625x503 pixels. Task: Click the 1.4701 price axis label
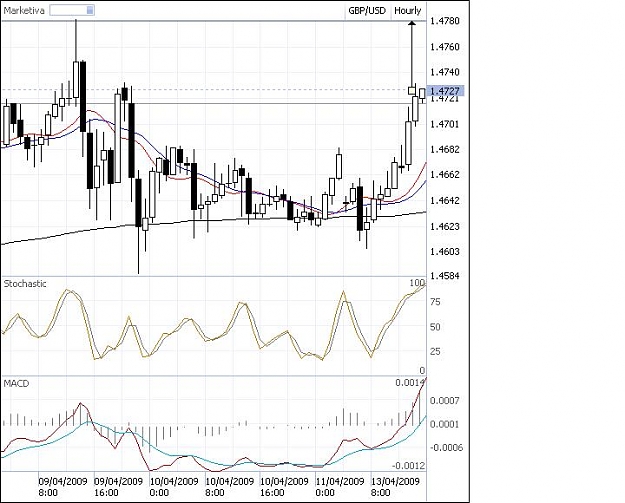445,124
